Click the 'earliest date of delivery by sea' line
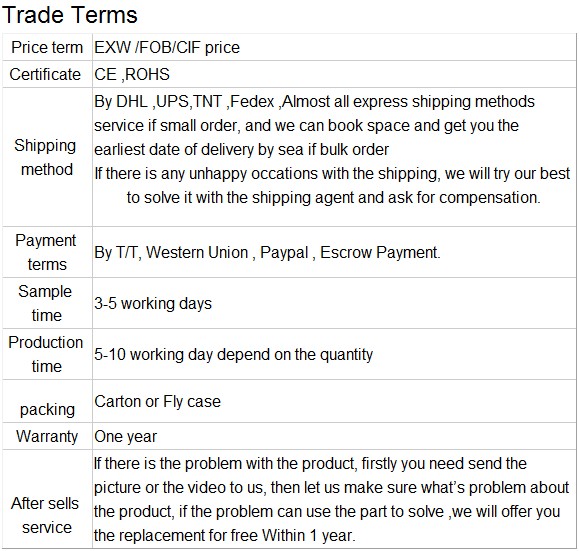Image resolution: width=579 pixels, height=551 pixels. (x=241, y=150)
